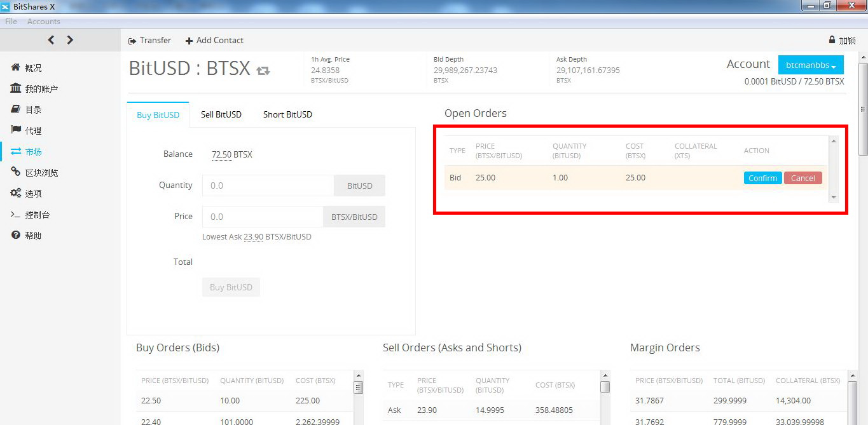Flip the BitUSD : BTSX market pair icon
The image size is (868, 425).
[263, 71]
